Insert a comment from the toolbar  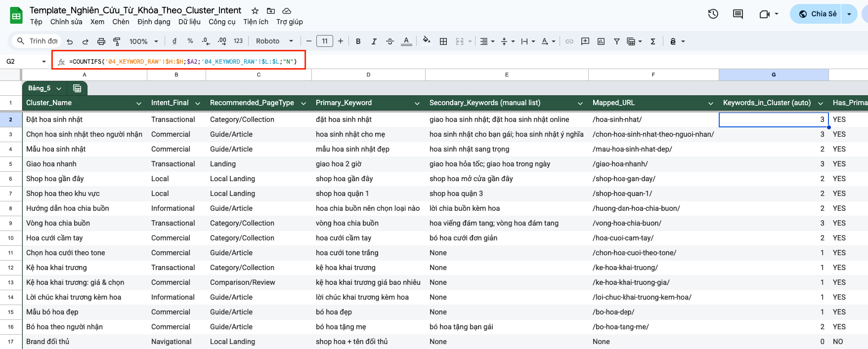(x=585, y=41)
